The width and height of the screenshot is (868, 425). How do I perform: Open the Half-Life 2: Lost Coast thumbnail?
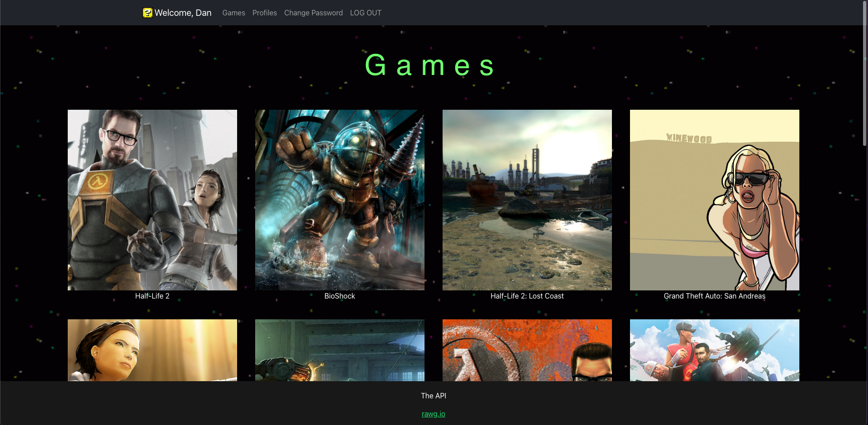point(527,200)
